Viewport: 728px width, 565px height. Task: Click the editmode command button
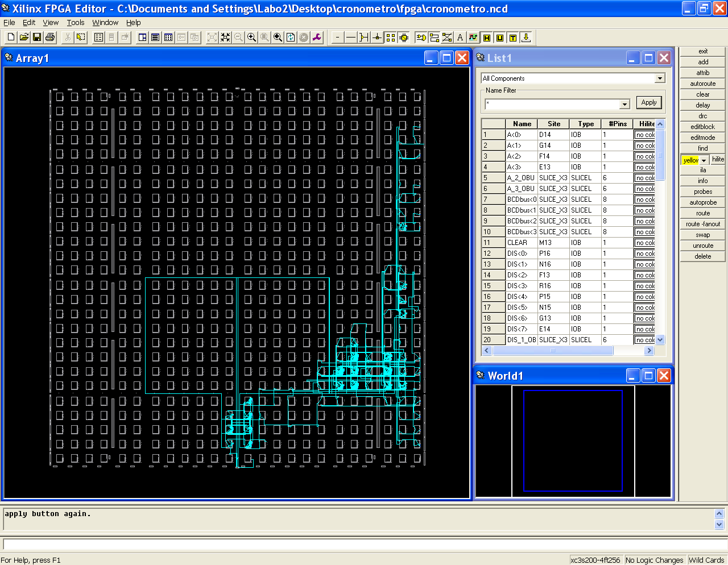pos(703,138)
